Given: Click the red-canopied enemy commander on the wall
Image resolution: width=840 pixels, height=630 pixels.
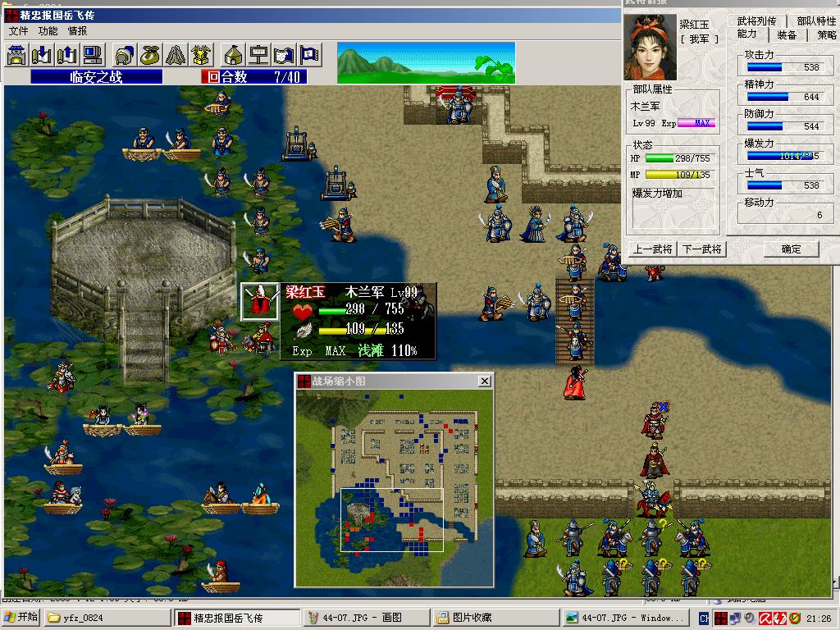Looking at the screenshot, I should coord(456,104).
